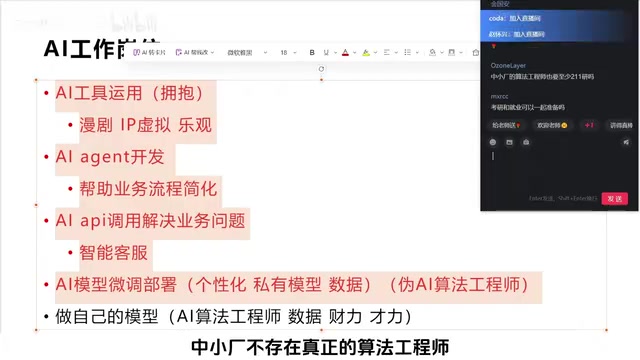
Task: Click the red 发送 send button
Action: coord(615,199)
